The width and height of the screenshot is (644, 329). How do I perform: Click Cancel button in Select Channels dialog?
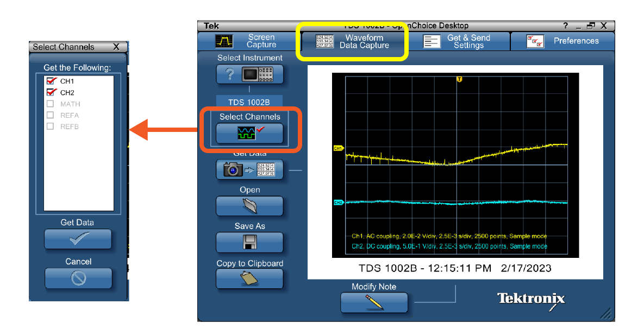(x=78, y=278)
